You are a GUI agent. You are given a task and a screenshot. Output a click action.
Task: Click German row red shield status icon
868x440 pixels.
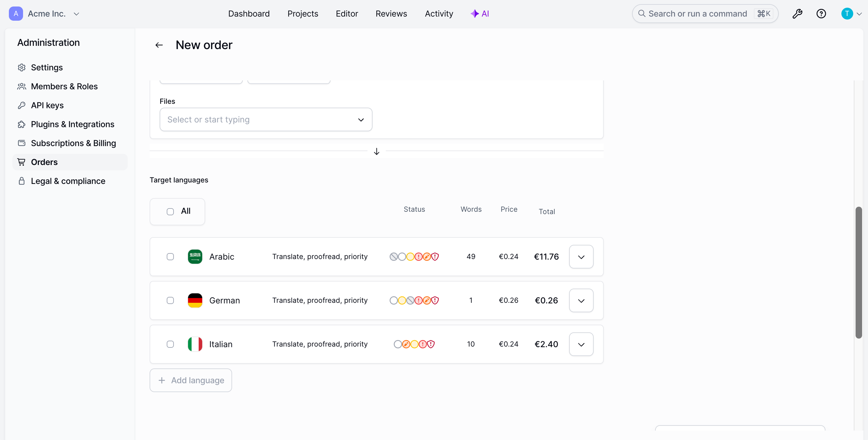(435, 300)
